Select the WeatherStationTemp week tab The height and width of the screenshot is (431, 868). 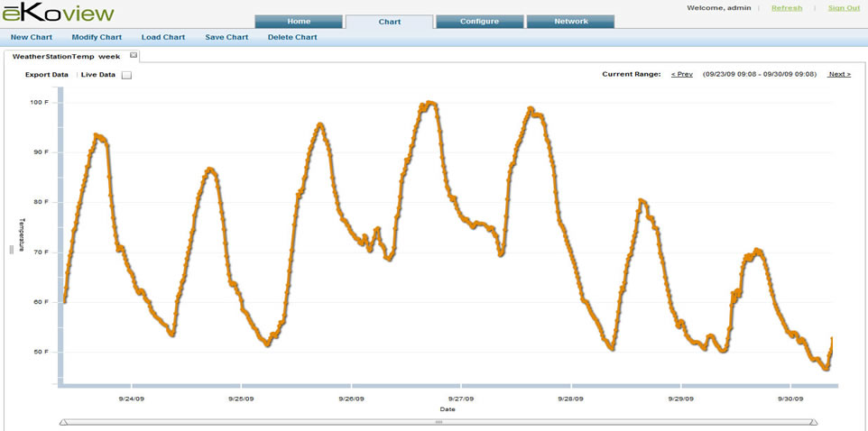(x=66, y=56)
